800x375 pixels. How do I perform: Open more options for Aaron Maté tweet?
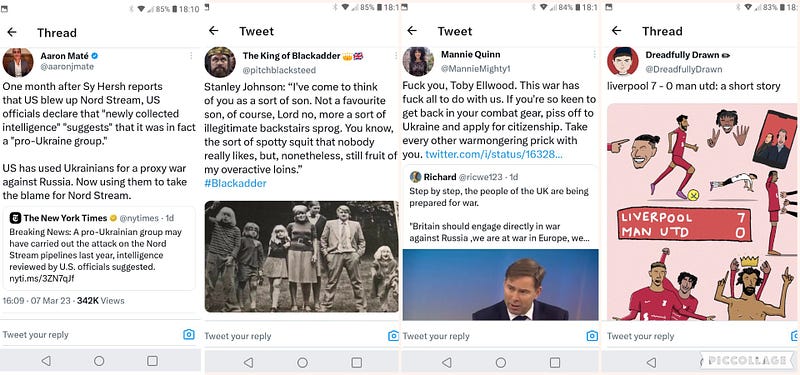click(x=191, y=56)
